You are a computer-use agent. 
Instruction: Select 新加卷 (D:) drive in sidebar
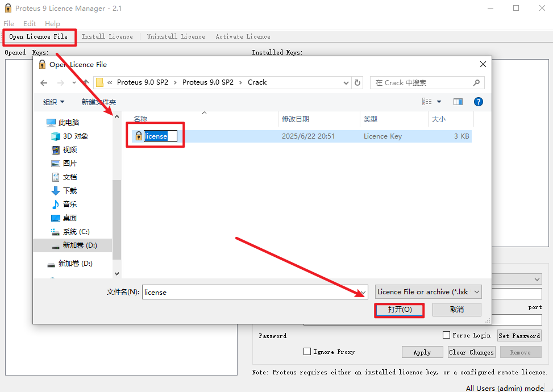(80, 245)
